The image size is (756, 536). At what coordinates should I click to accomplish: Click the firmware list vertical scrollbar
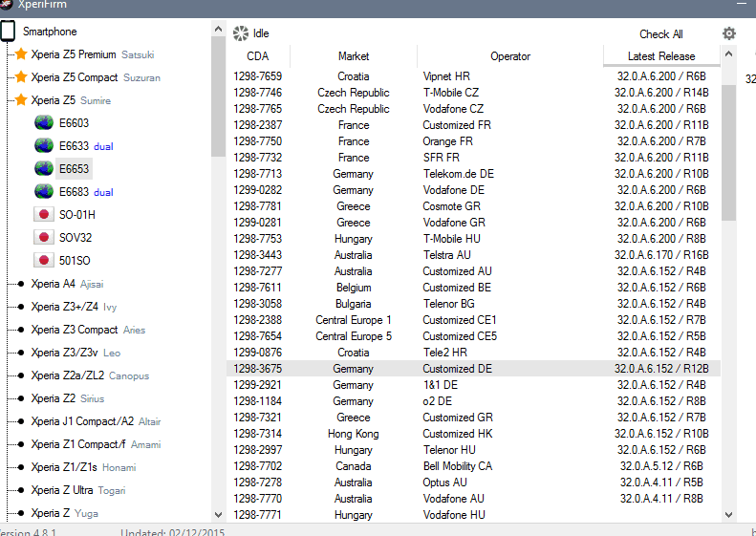click(x=728, y=153)
